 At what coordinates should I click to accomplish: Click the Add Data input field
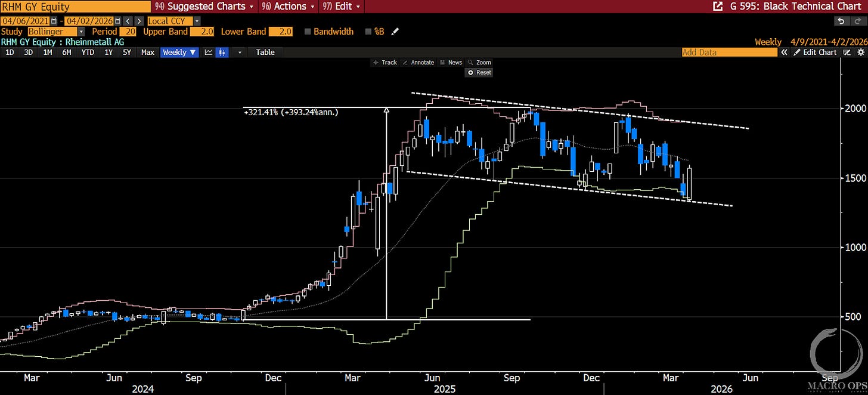[x=730, y=52]
